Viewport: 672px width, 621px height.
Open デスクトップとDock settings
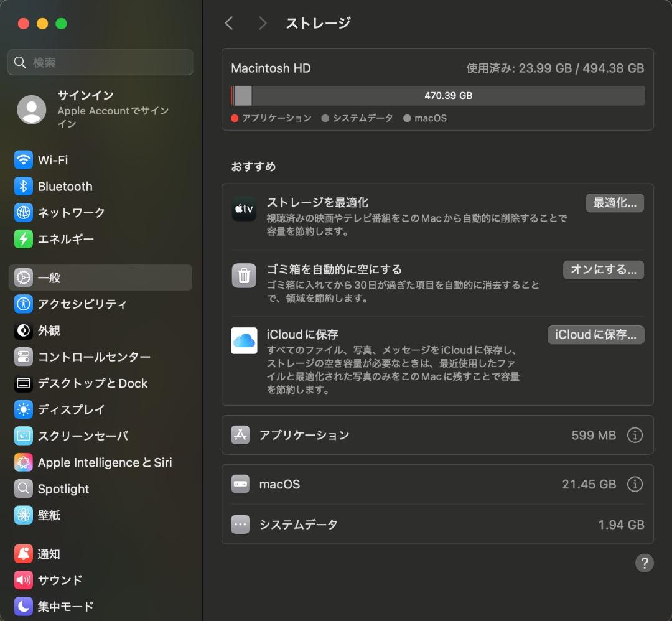point(100,383)
